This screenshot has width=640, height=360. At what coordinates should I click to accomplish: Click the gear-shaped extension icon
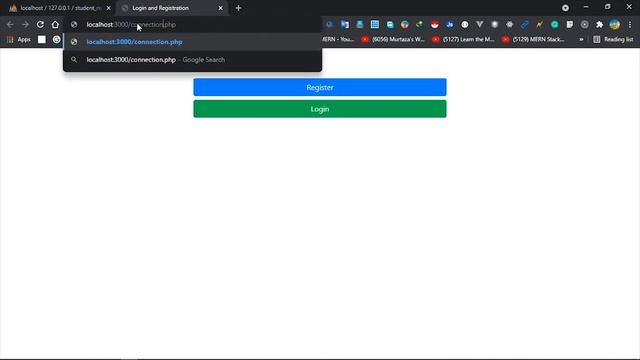tap(510, 24)
